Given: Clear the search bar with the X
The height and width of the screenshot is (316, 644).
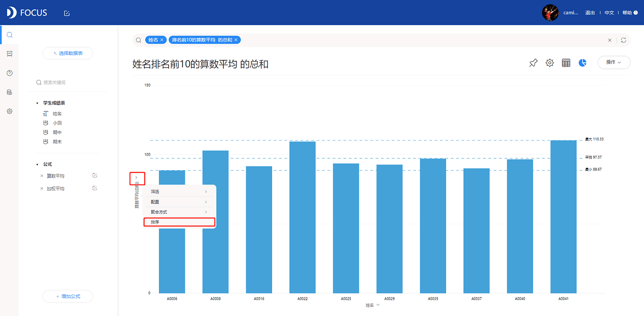Looking at the screenshot, I should (x=610, y=40).
